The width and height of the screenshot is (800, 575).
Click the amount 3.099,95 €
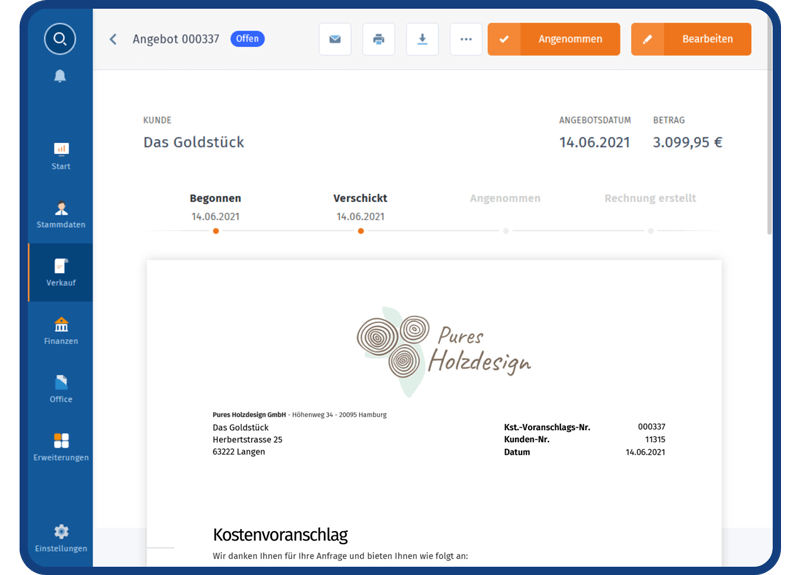(687, 142)
